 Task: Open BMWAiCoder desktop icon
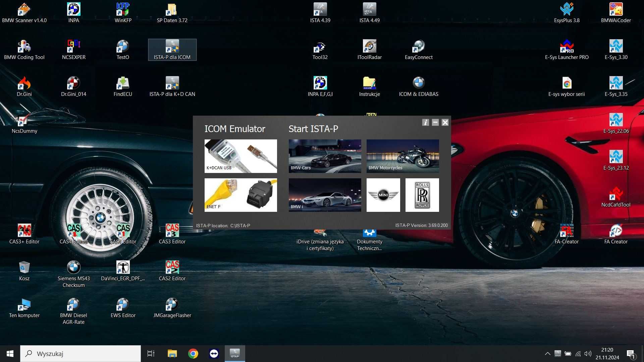pos(616,13)
